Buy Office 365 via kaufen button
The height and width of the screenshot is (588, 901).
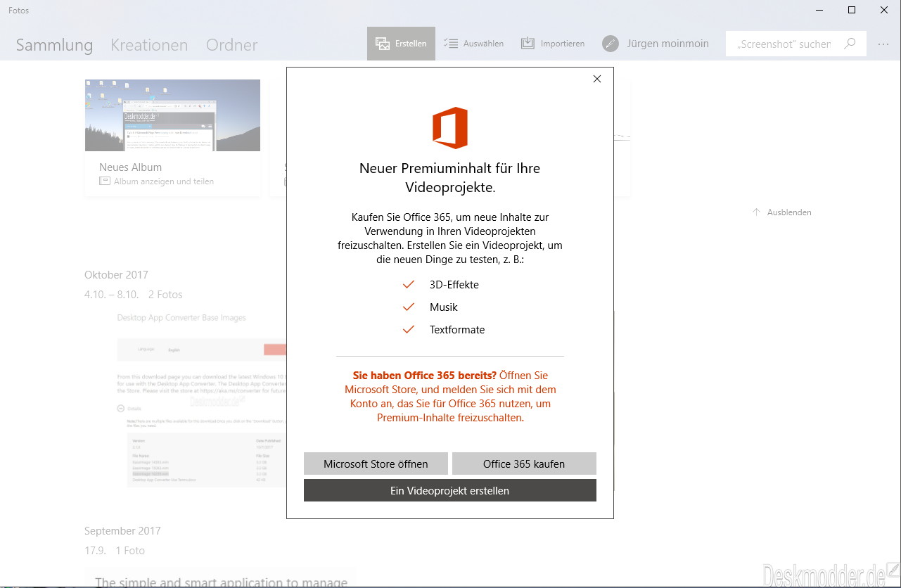tap(524, 464)
